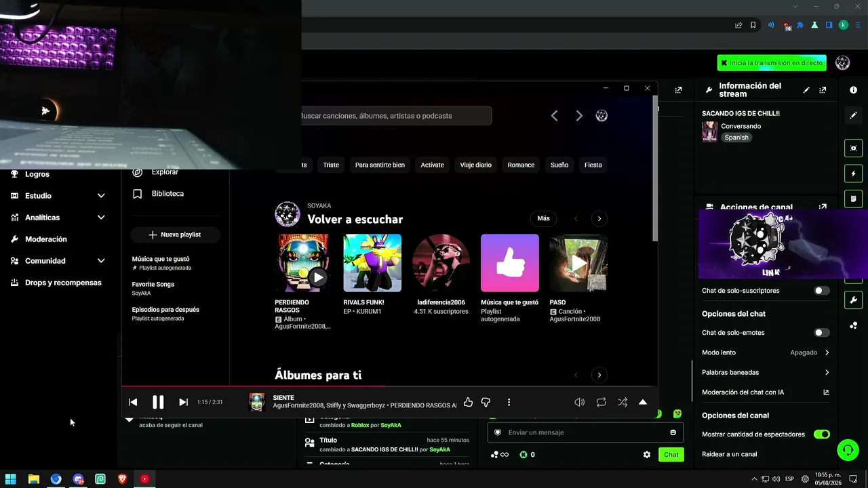This screenshot has width=868, height=488.
Task: Send message with the green Chat button
Action: pos(671,455)
